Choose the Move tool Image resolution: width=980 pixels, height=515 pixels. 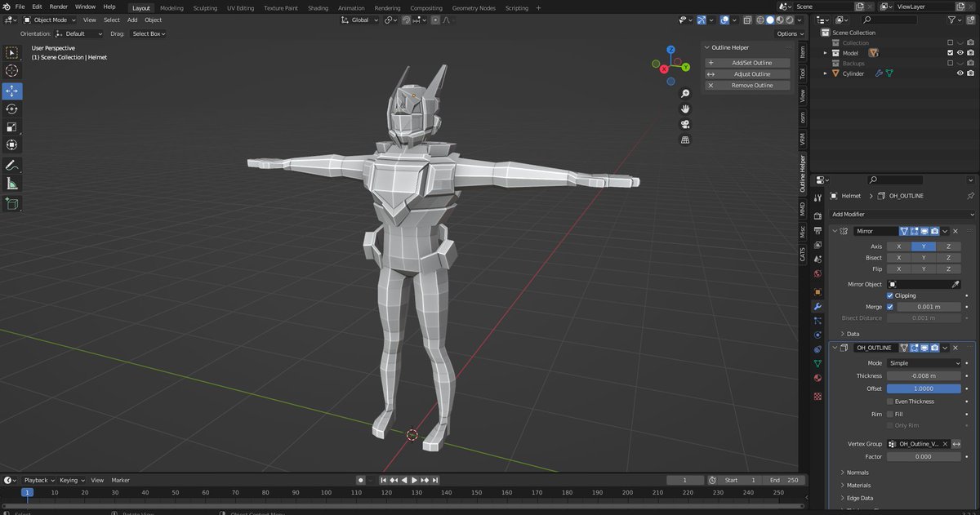coord(11,91)
